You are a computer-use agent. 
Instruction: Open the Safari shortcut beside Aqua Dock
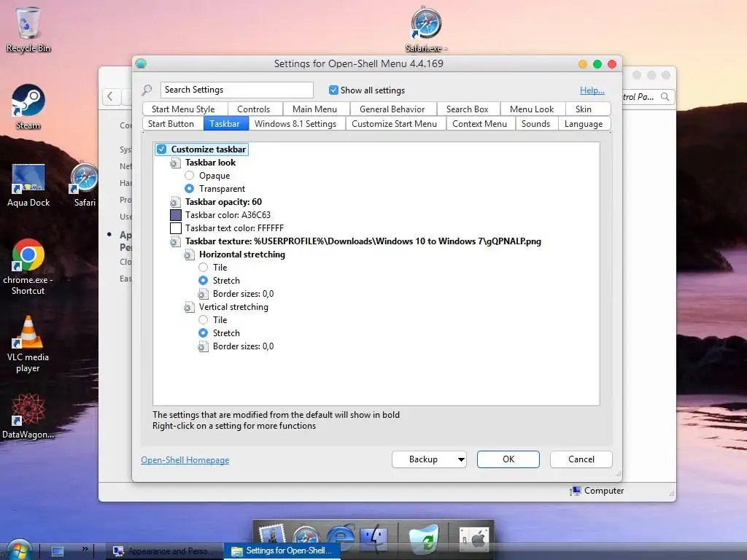(x=85, y=184)
